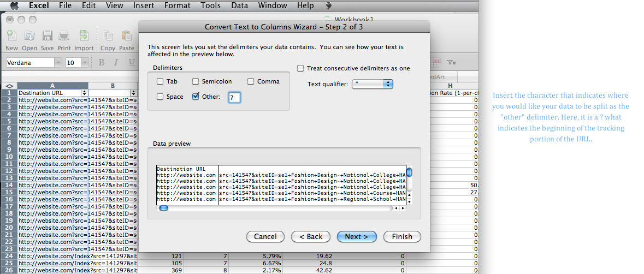644x274 pixels.
Task: Check the Semicolon delimiter checkbox
Action: (195, 81)
